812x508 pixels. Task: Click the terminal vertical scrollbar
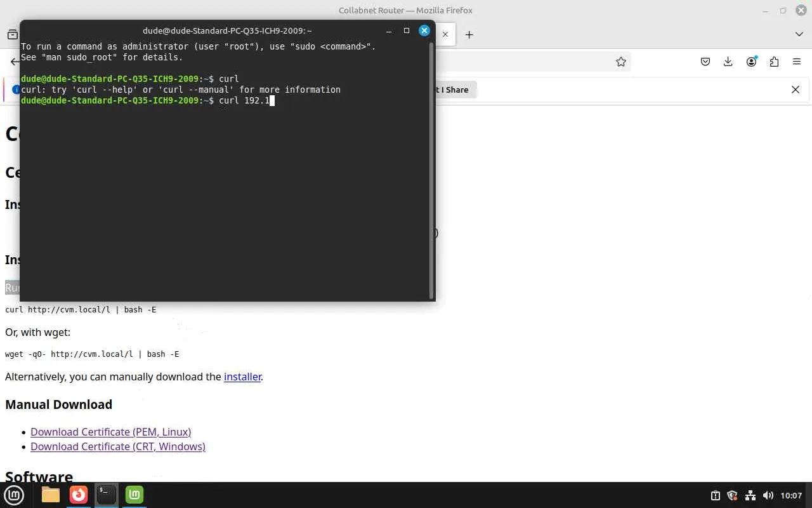432,170
